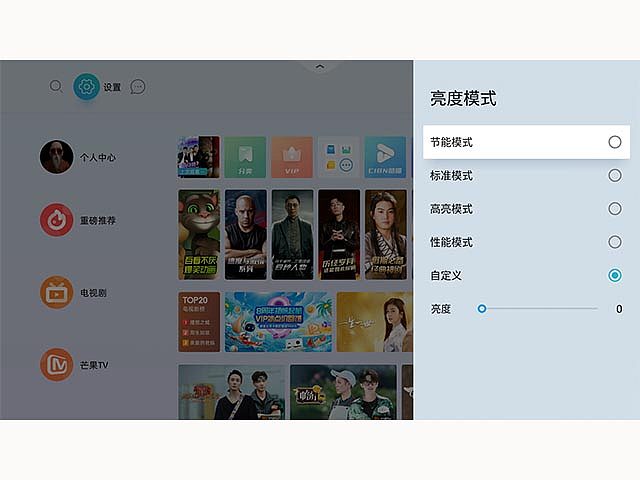Pick the 自定义 radio option
Viewport: 640px width, 480px height.
615,276
